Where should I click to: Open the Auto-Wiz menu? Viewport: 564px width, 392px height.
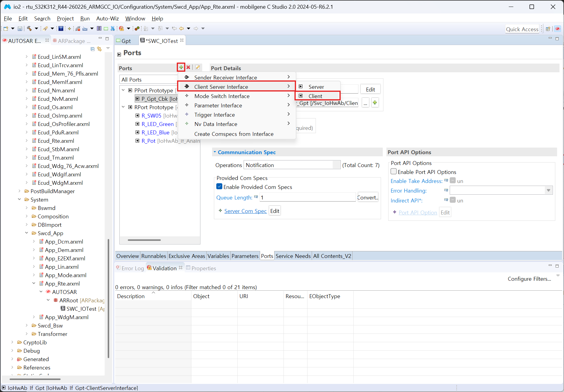coord(107,19)
